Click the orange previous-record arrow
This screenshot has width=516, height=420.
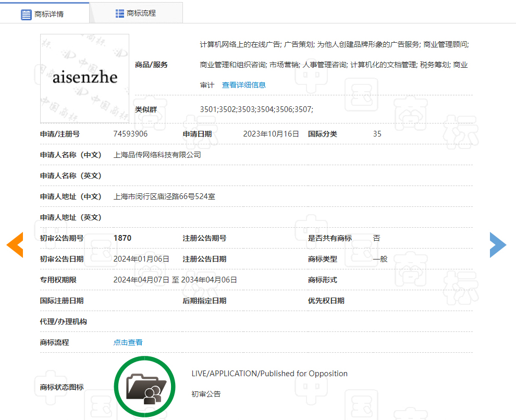click(x=15, y=245)
